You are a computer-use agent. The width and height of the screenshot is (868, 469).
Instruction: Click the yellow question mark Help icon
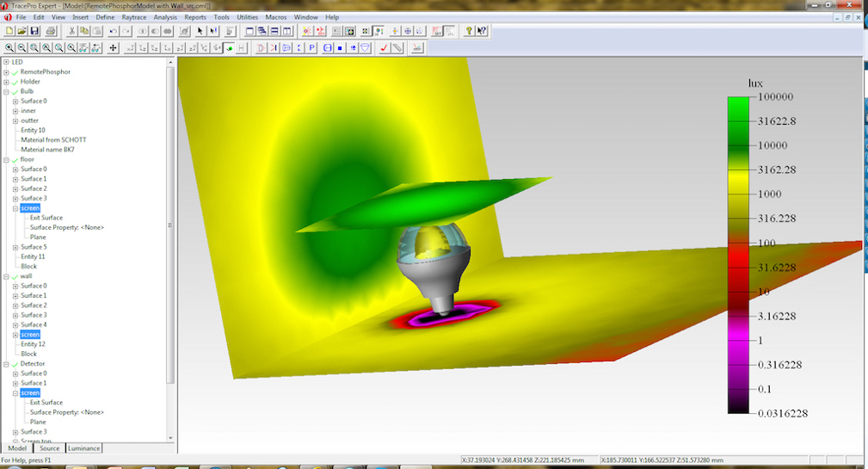[469, 31]
